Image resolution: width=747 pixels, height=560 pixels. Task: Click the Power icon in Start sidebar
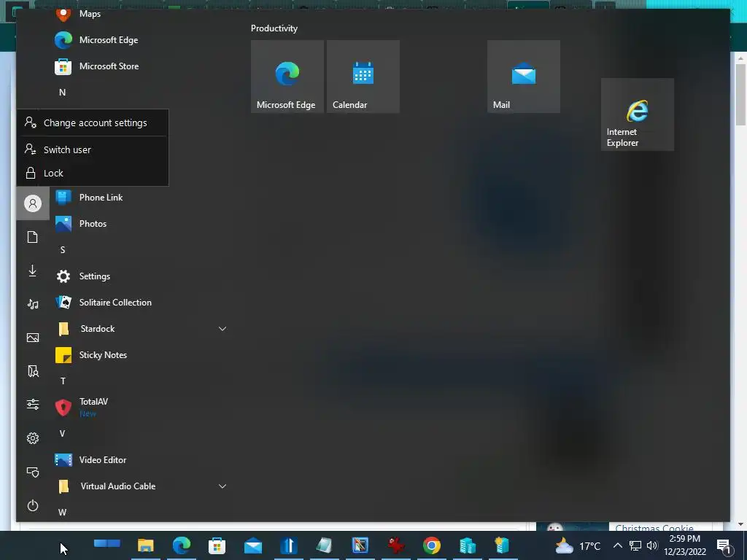tap(33, 505)
